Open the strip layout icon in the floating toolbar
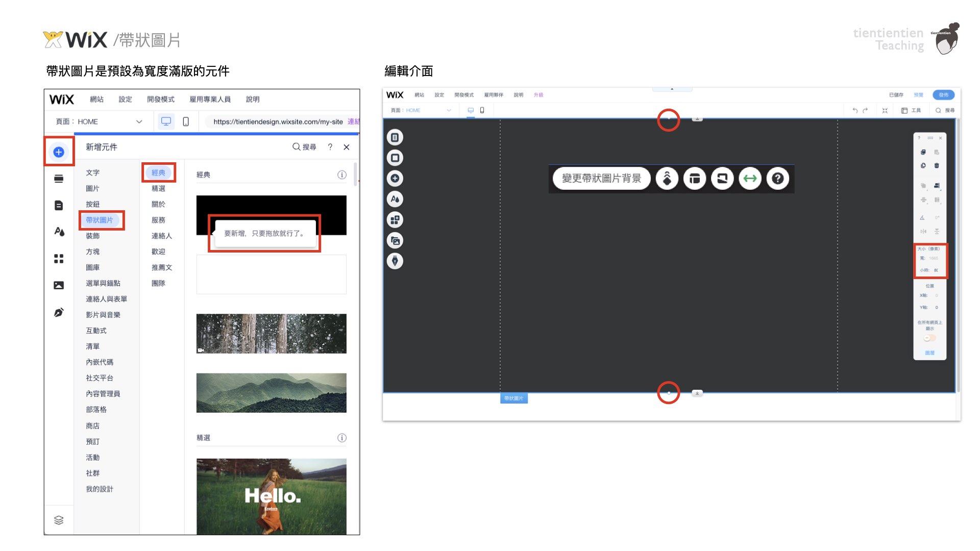This screenshot has width=980, height=551. 695,179
